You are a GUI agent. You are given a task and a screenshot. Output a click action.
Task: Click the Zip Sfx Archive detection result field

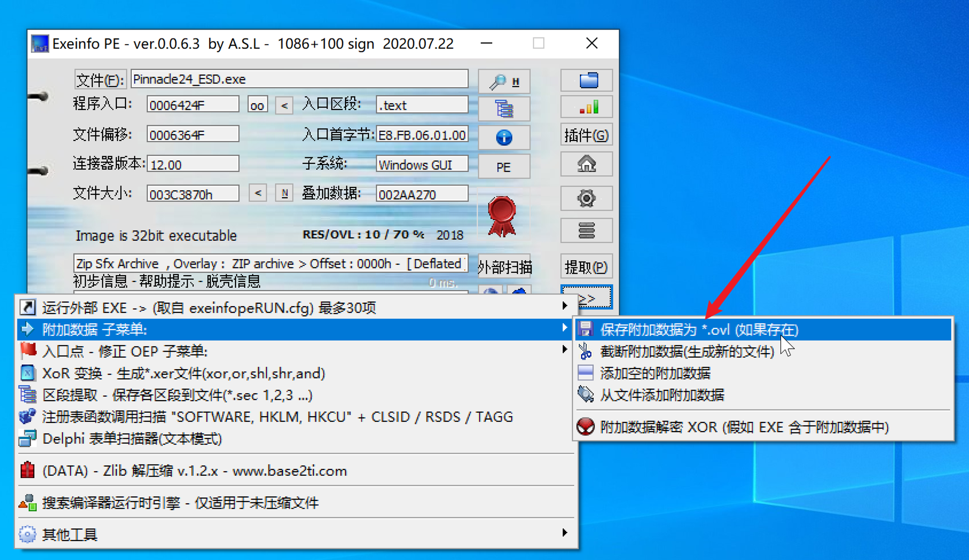click(271, 264)
